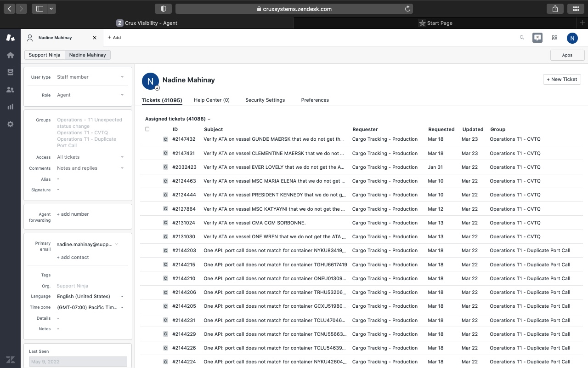The width and height of the screenshot is (588, 368).
Task: Open the Safari sidebar options chevron
Action: coord(51,9)
